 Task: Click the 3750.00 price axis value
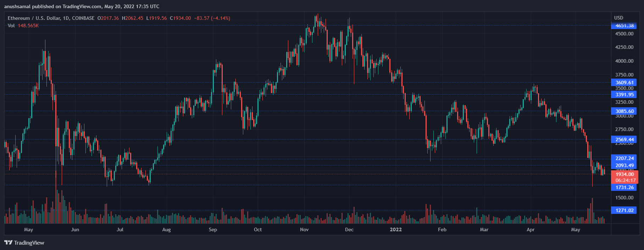[x=624, y=75]
